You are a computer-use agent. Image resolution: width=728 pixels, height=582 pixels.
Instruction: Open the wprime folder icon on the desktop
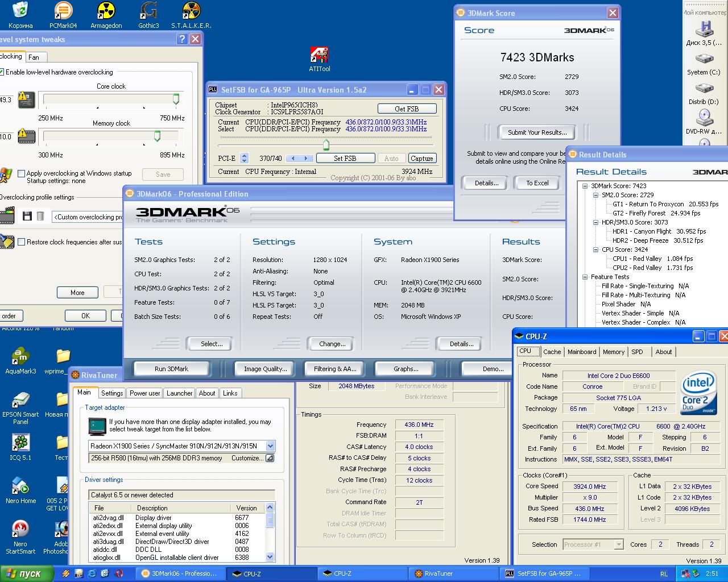tap(63, 361)
